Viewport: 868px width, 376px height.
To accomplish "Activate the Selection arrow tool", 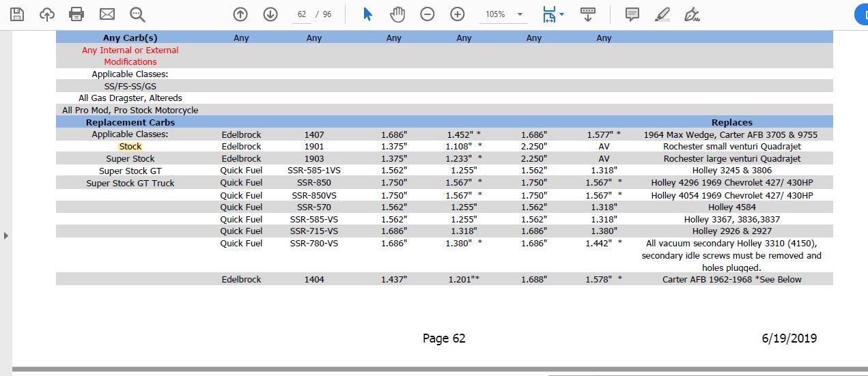I will point(367,14).
